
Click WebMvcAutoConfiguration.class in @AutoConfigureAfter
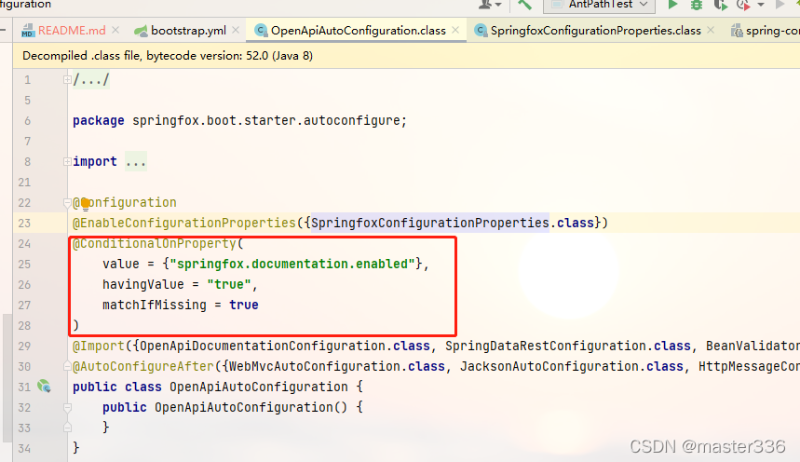337,367
